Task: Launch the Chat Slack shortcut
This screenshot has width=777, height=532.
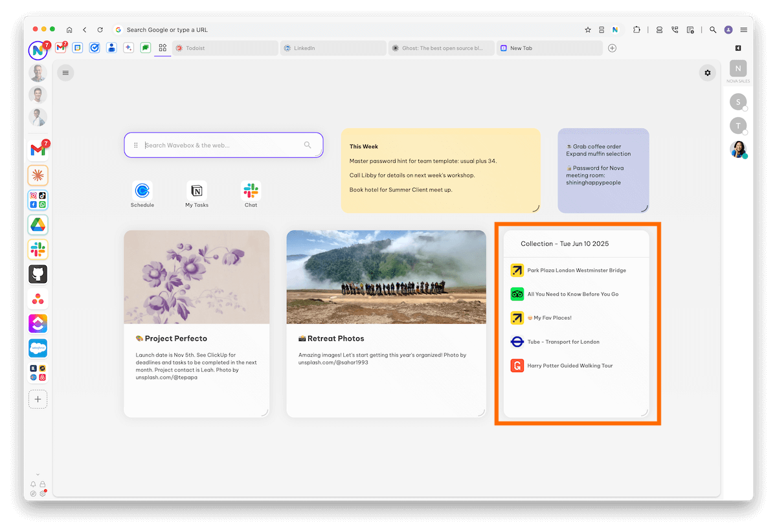Action: coord(251,195)
